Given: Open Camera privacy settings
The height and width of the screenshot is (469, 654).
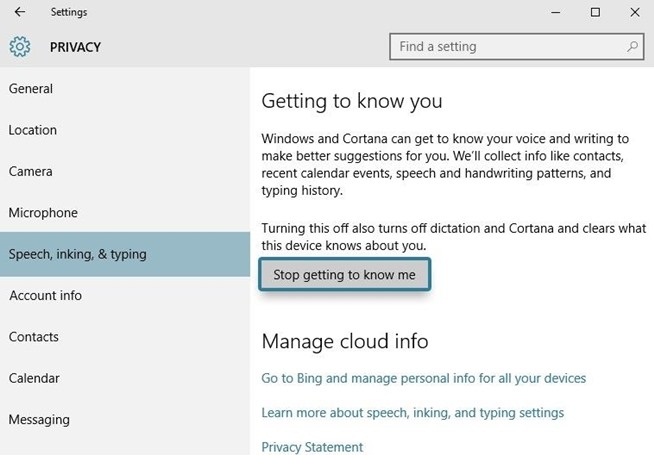Looking at the screenshot, I should [31, 172].
